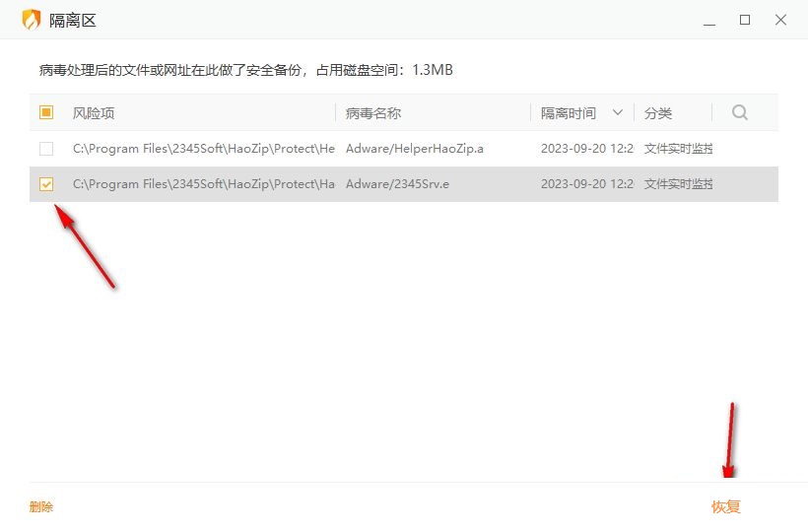Image resolution: width=808 pixels, height=532 pixels.
Task: Click the 恢复 button
Action: click(726, 506)
